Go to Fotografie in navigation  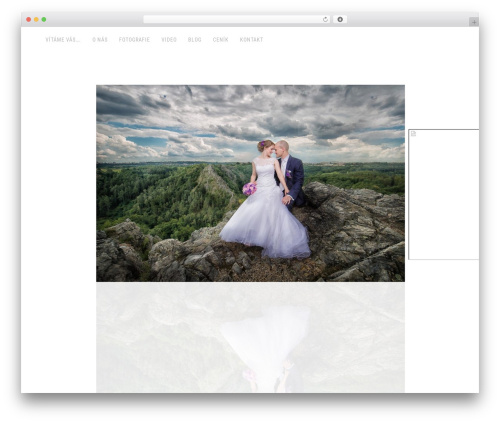(134, 40)
